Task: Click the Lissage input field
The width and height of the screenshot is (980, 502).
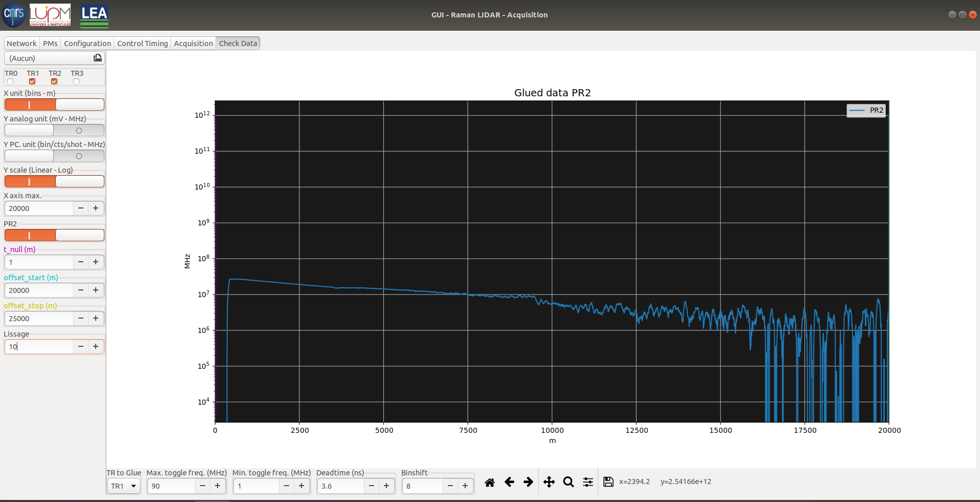Action: click(x=39, y=347)
